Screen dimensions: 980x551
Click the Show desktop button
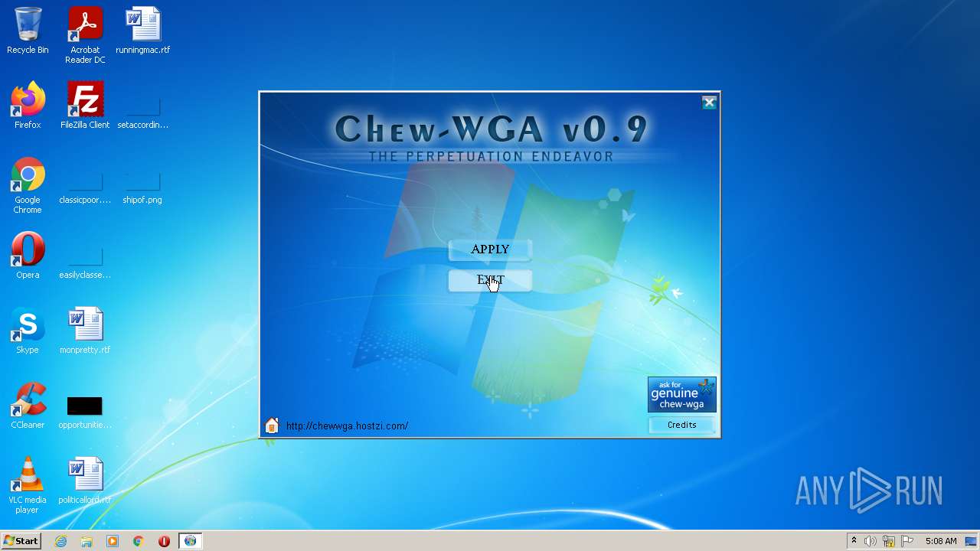pyautogui.click(x=971, y=541)
